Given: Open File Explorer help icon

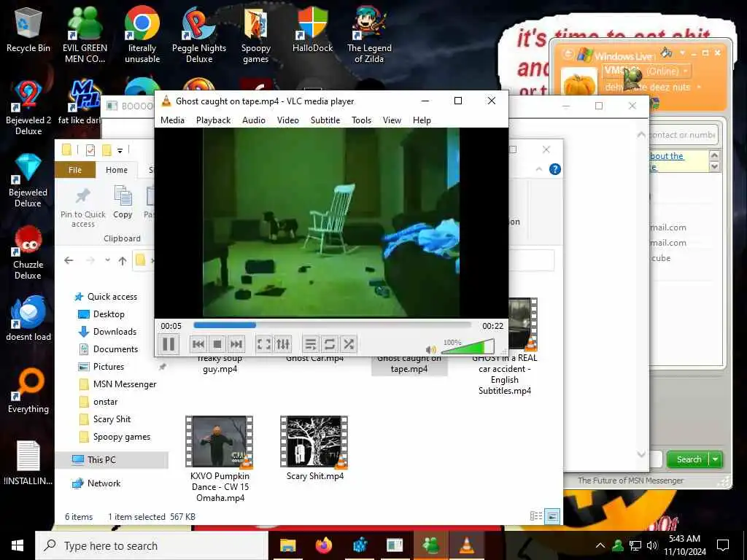Looking at the screenshot, I should tap(555, 169).
